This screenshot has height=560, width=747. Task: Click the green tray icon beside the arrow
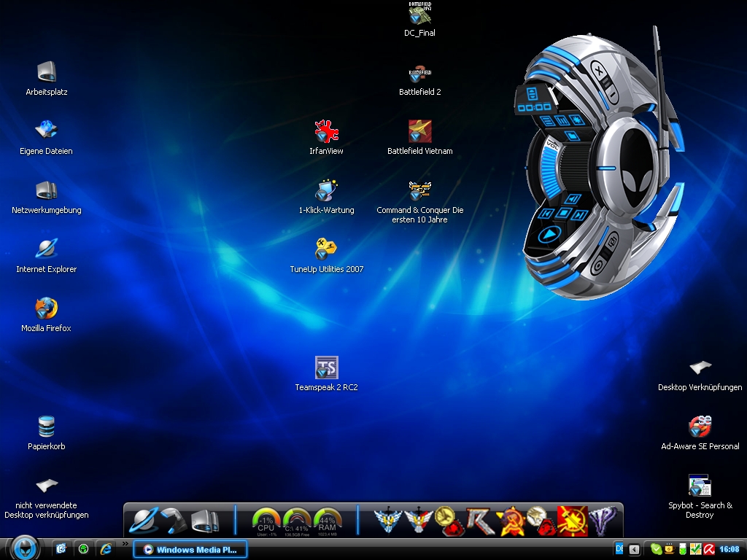tap(656, 550)
